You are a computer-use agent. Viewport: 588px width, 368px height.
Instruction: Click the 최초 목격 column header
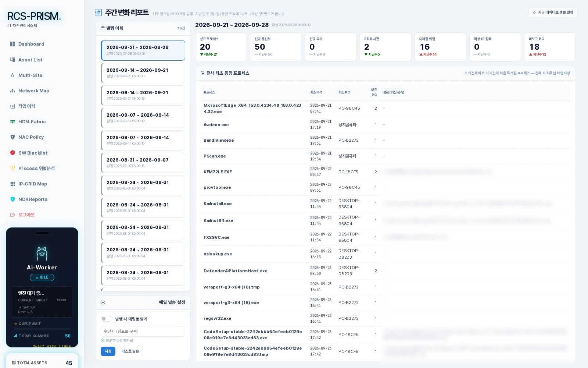click(316, 92)
